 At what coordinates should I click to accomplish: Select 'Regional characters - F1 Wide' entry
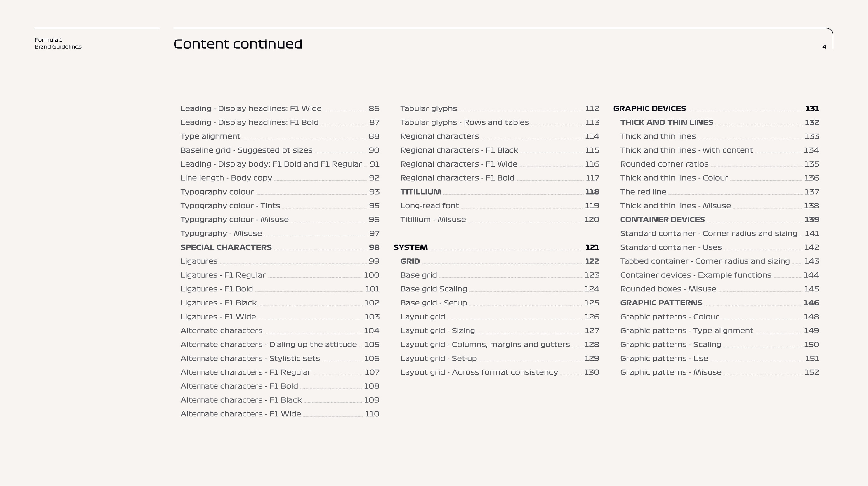[459, 164]
